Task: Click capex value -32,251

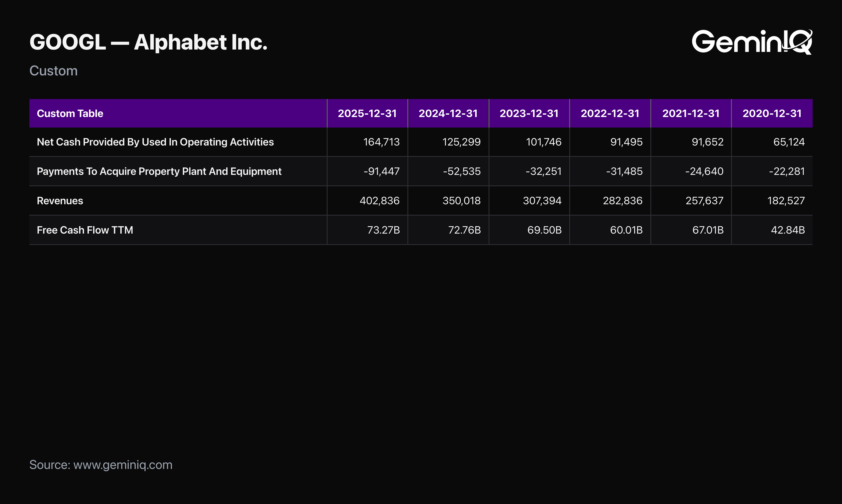Action: click(x=543, y=172)
